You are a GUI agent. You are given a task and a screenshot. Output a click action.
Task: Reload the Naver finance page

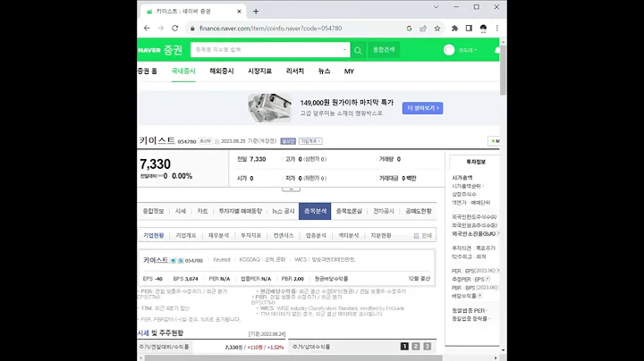point(175,29)
